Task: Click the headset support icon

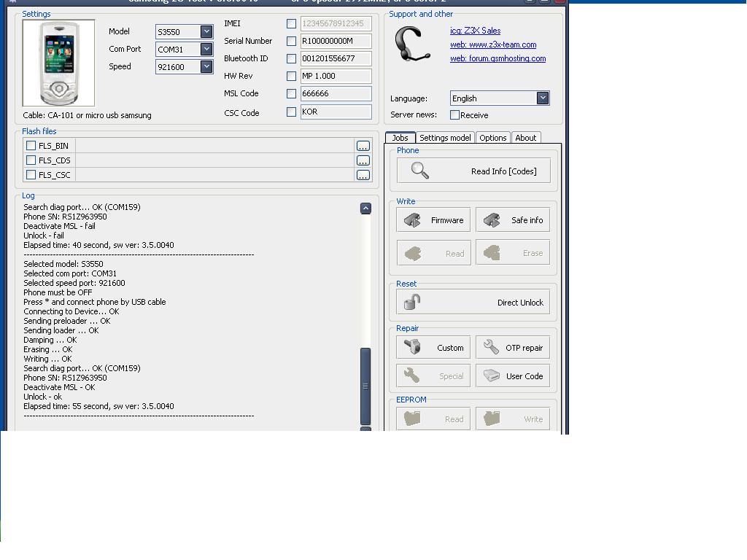Action: 411,44
